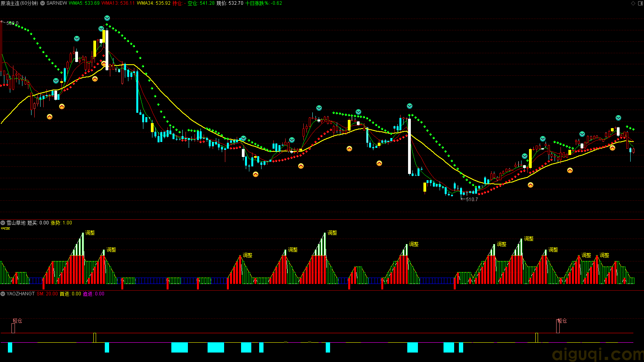Click the WMA34: 535.92 value

click(x=154, y=3)
